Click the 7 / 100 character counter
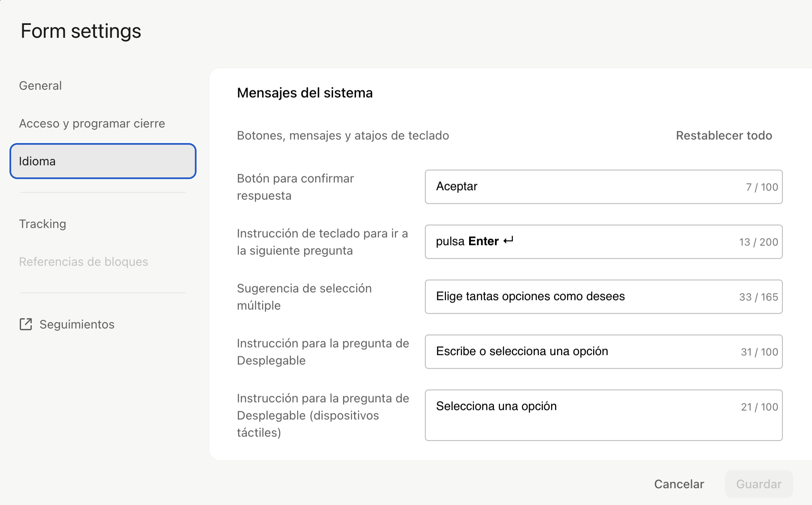This screenshot has height=505, width=812. point(762,187)
